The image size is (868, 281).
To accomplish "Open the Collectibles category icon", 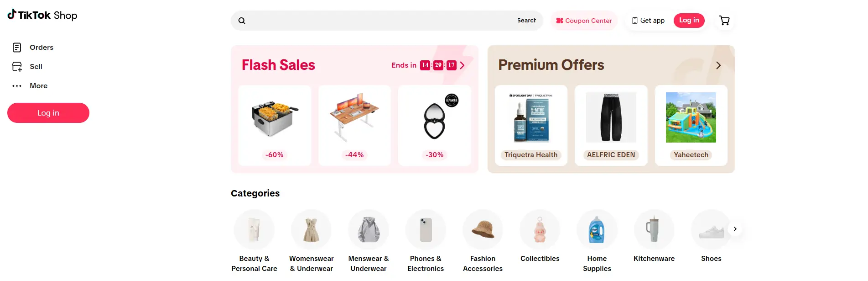I will point(540,230).
